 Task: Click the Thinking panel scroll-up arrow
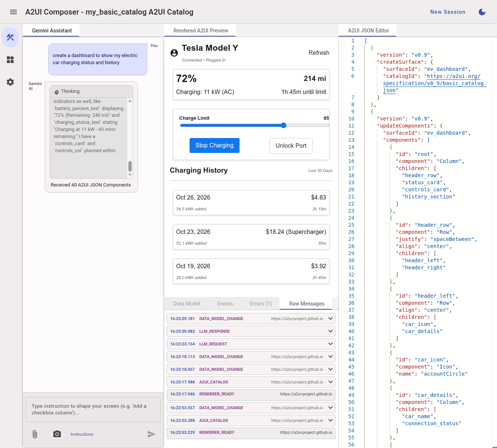130,101
